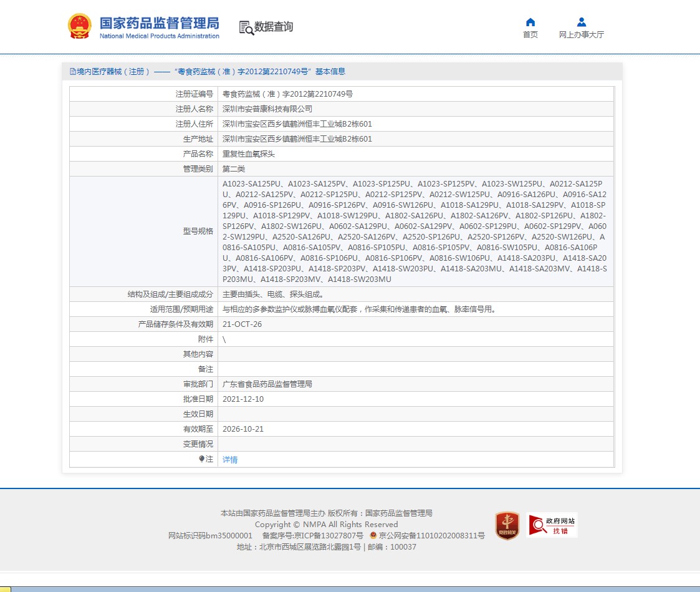Image resolution: width=700 pixels, height=592 pixels.
Task: Click the 附件 backslash value
Action: coord(224,339)
